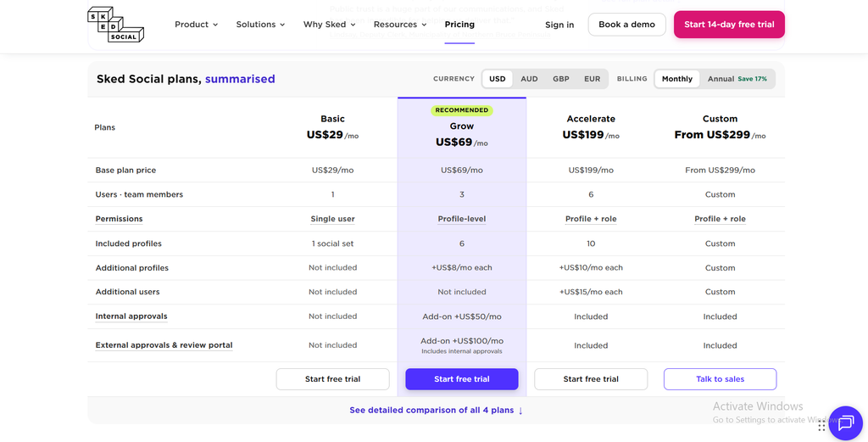Click External approvals & review portal label
Image resolution: width=868 pixels, height=442 pixels.
[164, 345]
